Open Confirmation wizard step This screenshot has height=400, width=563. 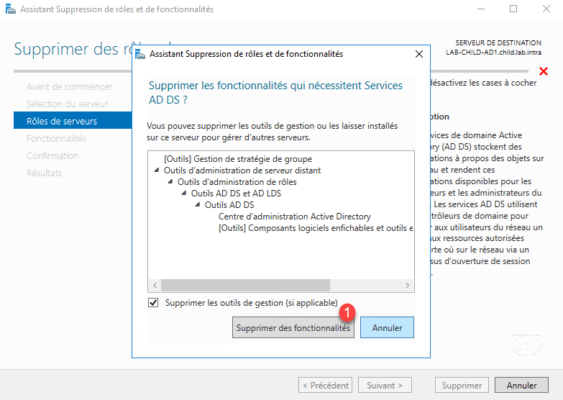[52, 156]
